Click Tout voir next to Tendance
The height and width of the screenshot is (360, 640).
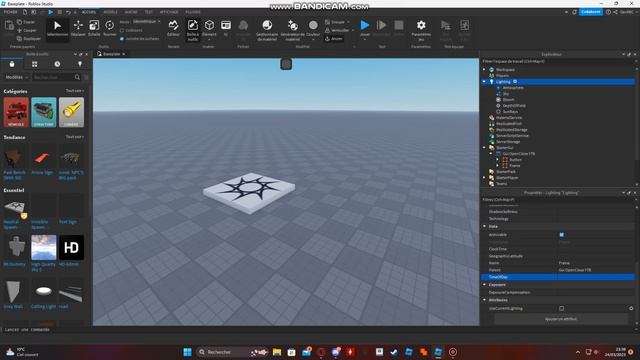pyautogui.click(x=75, y=137)
